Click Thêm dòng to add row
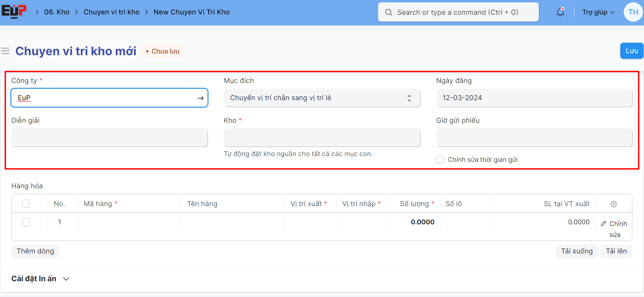The image size is (644, 297). [x=35, y=251]
